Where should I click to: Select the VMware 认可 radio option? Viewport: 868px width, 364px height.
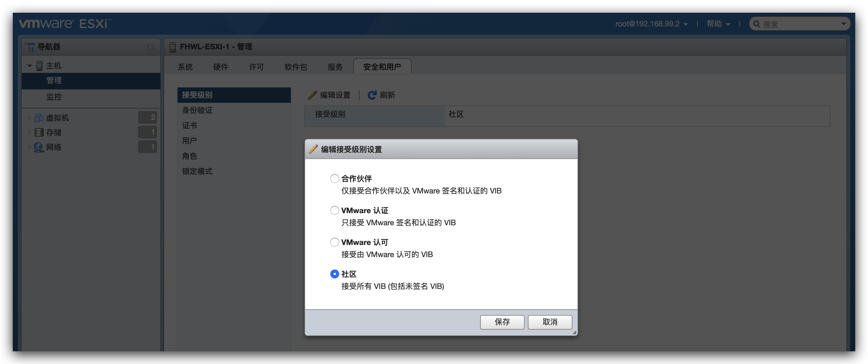[334, 242]
